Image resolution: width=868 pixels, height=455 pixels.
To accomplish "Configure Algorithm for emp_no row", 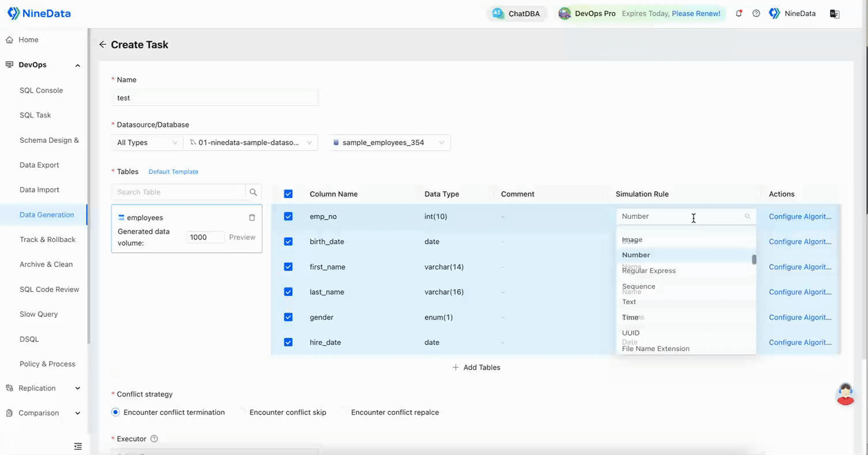I will coord(800,217).
